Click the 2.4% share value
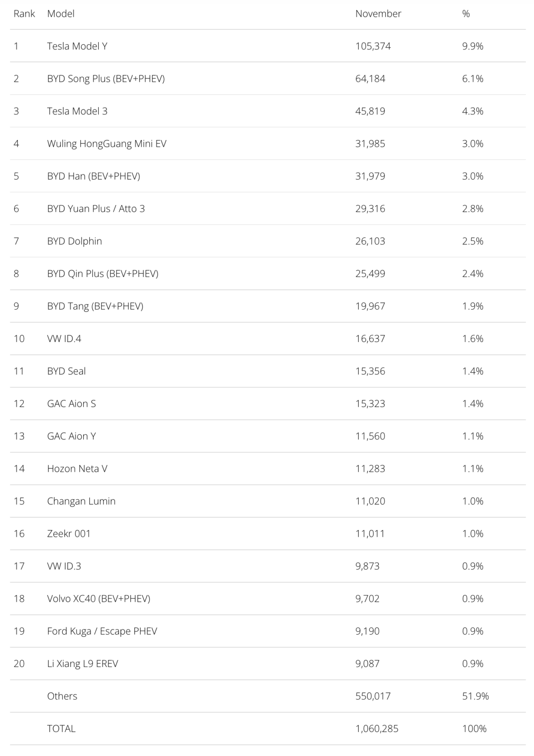Screen dimensions: 534x756 pyautogui.click(x=473, y=273)
